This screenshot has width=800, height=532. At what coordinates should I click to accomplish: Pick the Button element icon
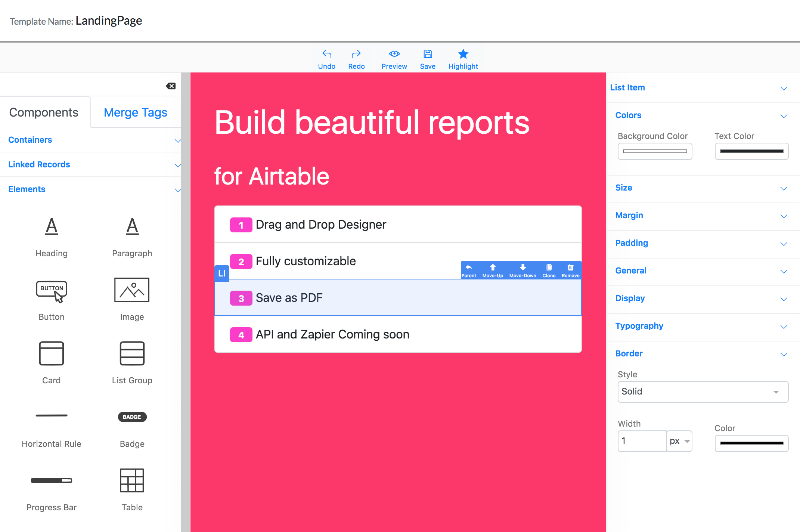(x=52, y=291)
